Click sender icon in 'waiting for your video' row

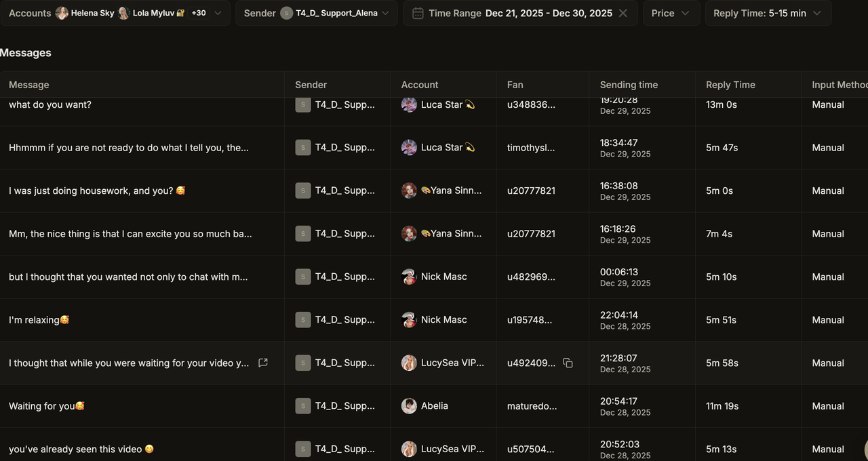[x=303, y=363]
